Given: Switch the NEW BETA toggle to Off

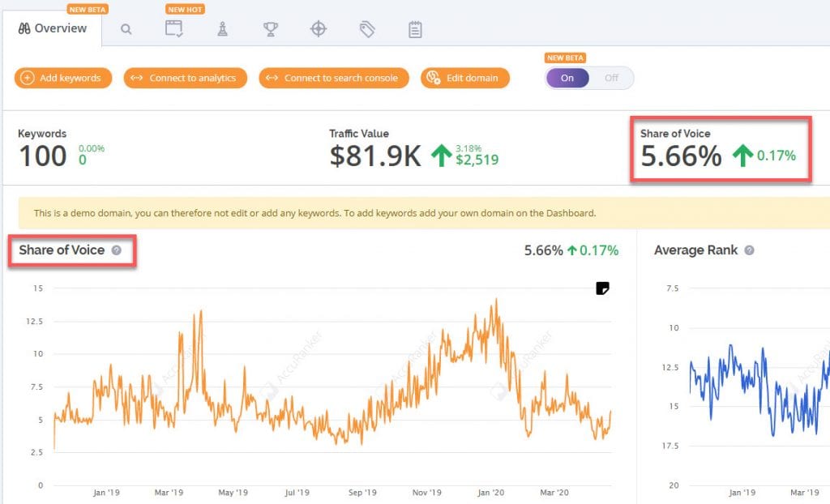Looking at the screenshot, I should point(612,78).
